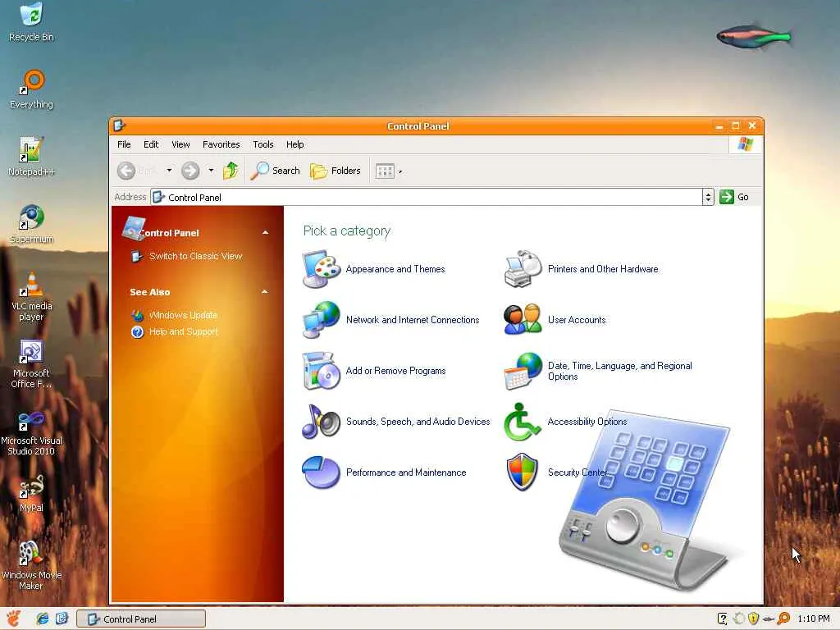Open Date, Time, Language calendar globe icon
The image size is (840, 630).
tap(523, 371)
